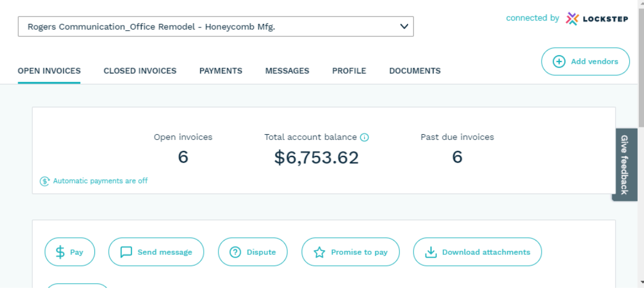This screenshot has height=289, width=644.
Task: Click the question mark icon on Dispute
Action: [x=236, y=252]
